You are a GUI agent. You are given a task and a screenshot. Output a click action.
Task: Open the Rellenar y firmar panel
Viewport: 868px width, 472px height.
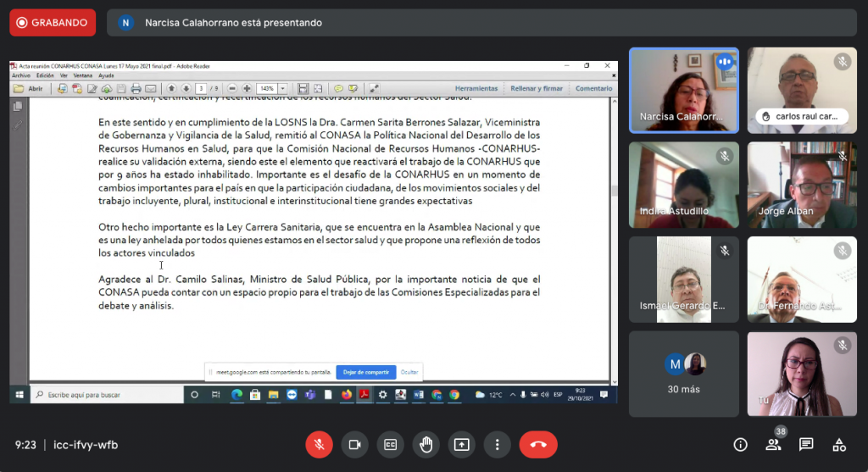point(537,88)
